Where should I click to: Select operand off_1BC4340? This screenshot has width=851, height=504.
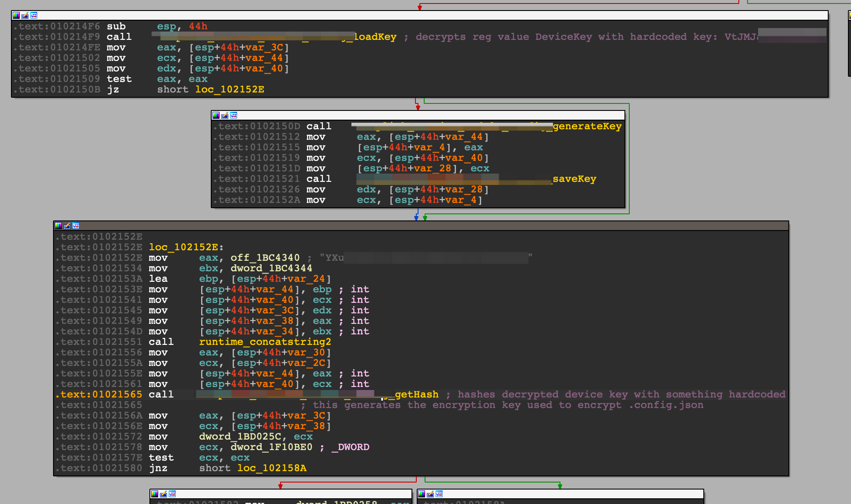tap(265, 258)
